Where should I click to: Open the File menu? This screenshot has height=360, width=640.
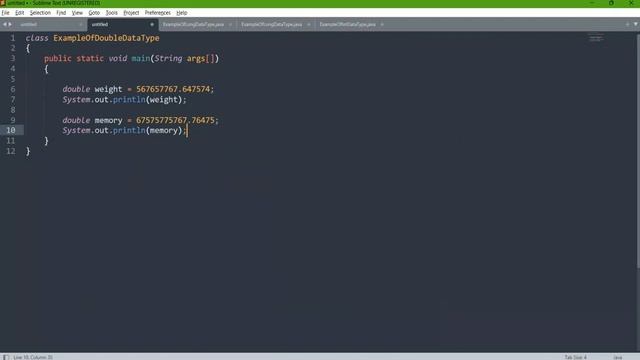(x=5, y=13)
